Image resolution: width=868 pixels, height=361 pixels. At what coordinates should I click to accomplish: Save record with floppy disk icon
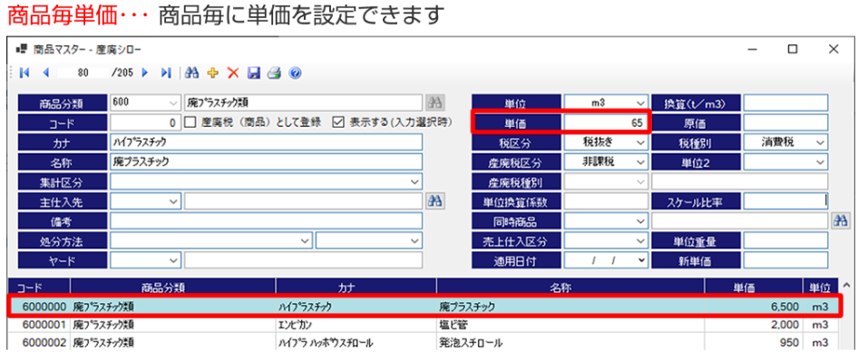(x=254, y=73)
